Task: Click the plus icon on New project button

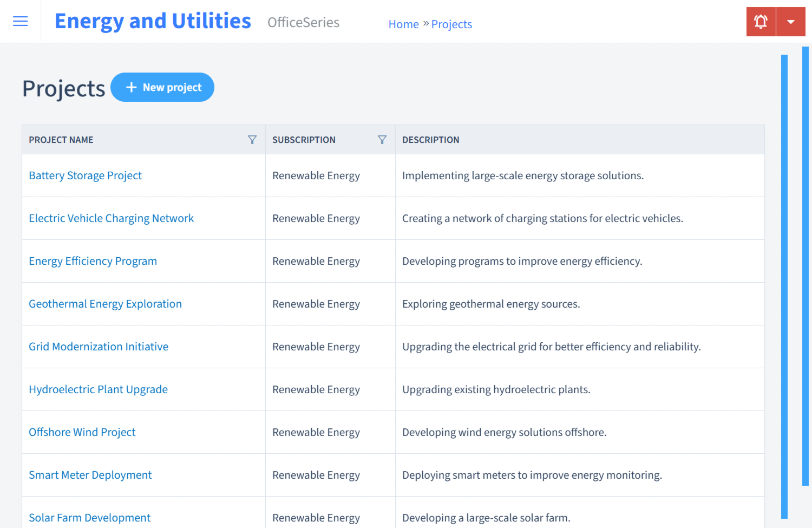Action: 132,87
